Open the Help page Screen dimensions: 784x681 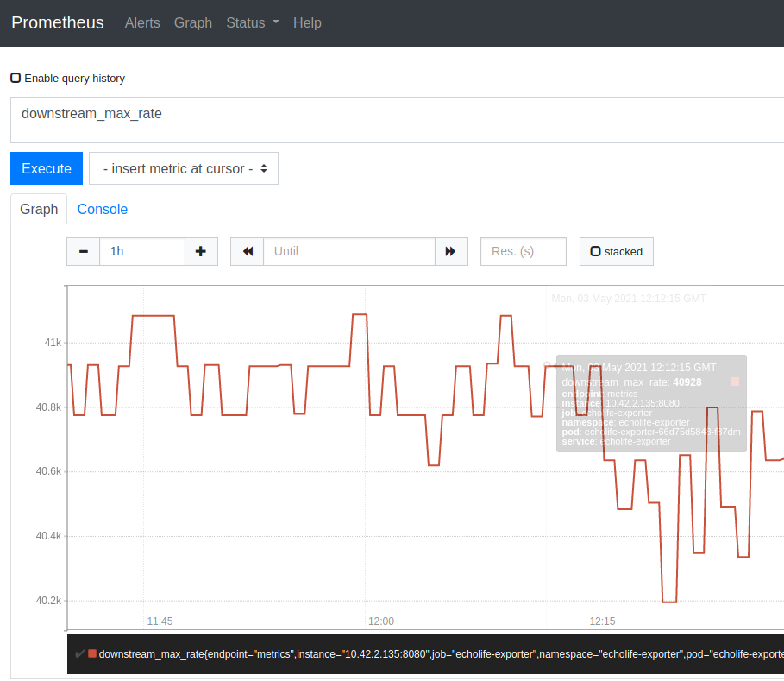[x=307, y=22]
